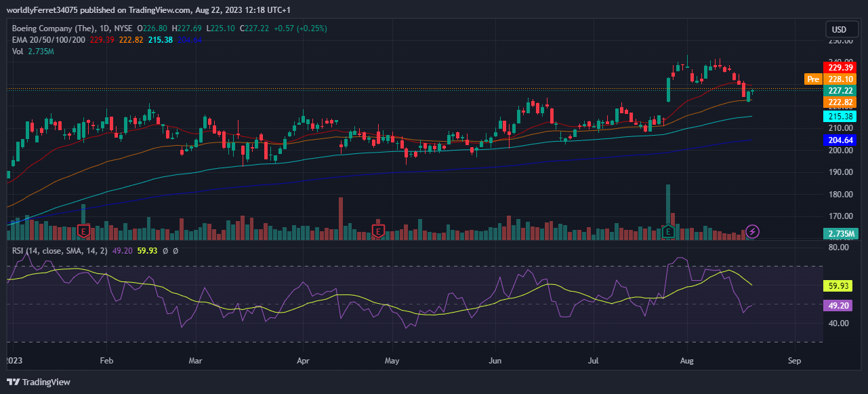Viewport: 868px width, 394px height.
Task: Click the EMA 20/50/100/200 indicator title
Action: 49,40
